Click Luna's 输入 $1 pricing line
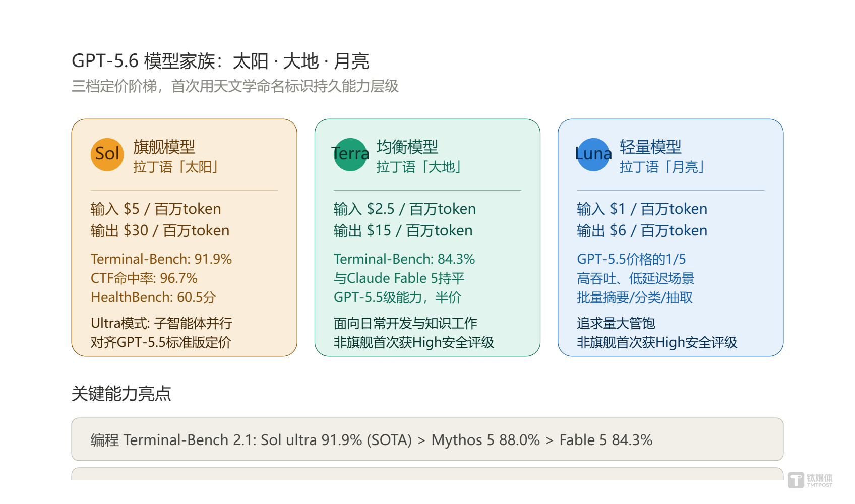Viewport: 855px width, 504px height. click(642, 209)
